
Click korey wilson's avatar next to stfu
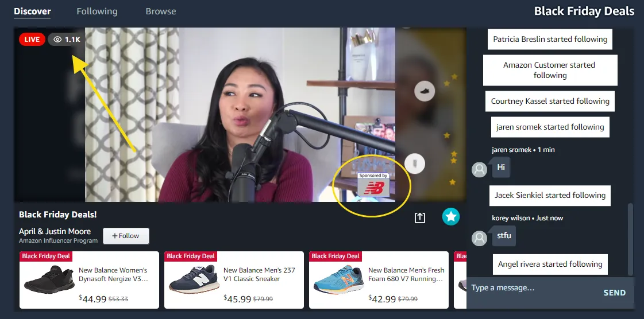[x=479, y=238]
